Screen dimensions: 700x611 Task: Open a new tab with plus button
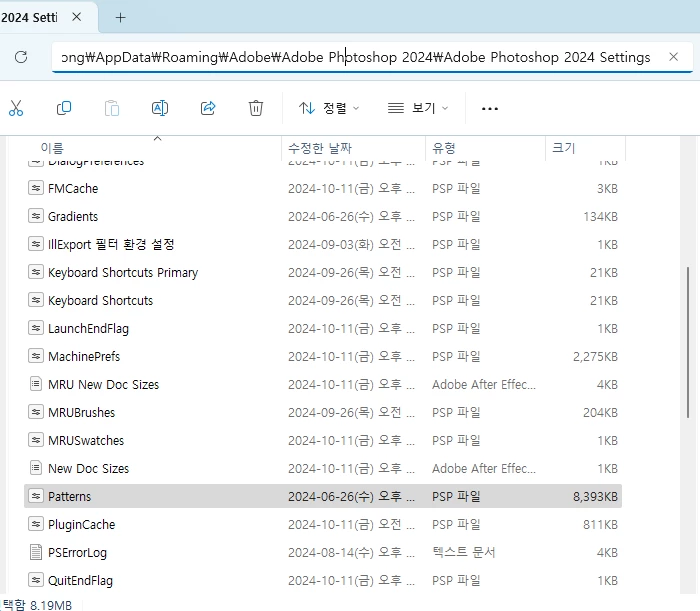(121, 17)
